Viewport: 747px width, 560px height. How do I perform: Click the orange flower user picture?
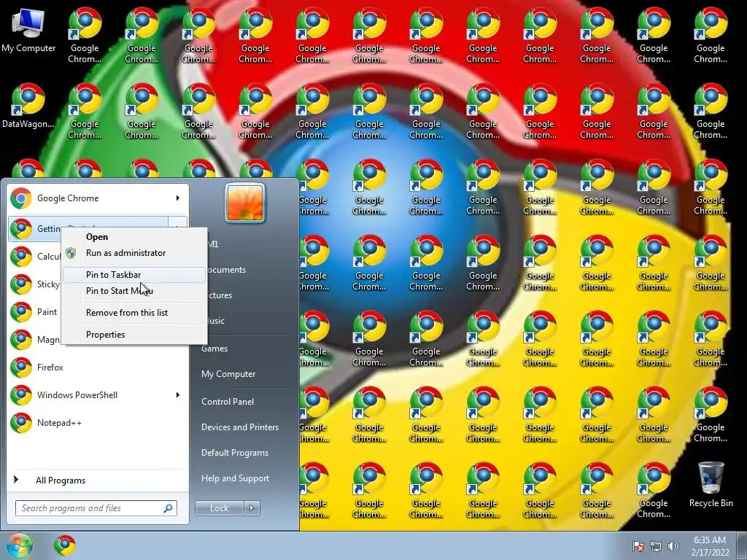(245, 203)
